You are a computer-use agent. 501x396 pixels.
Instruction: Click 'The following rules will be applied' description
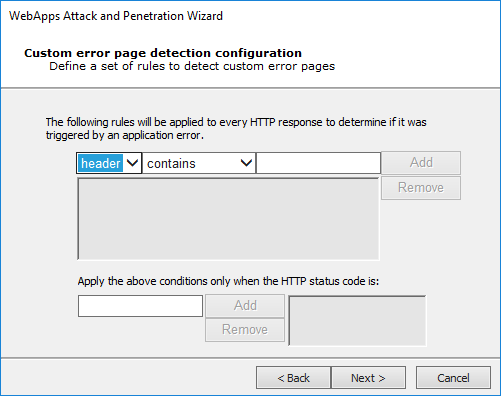click(x=236, y=129)
